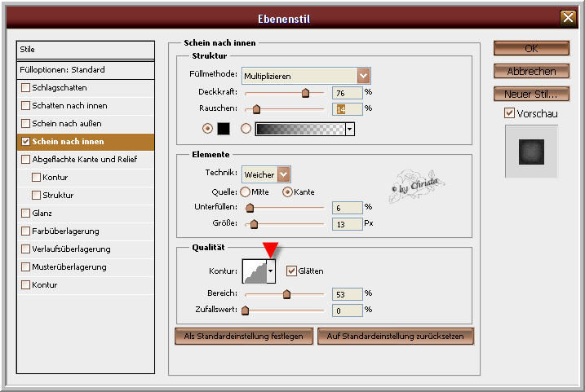Viewport: 585px width, 392px height.
Task: Open the Füllmethode Multiplizieren dropdown
Action: point(363,76)
